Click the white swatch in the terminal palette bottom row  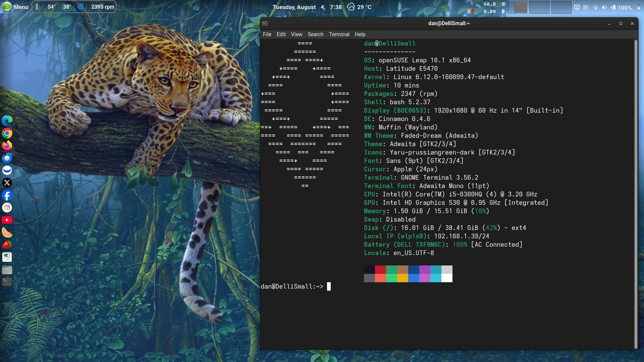click(447, 278)
